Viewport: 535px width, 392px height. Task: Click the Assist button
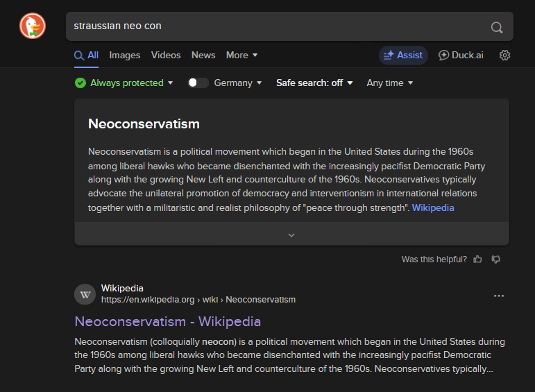click(x=403, y=56)
